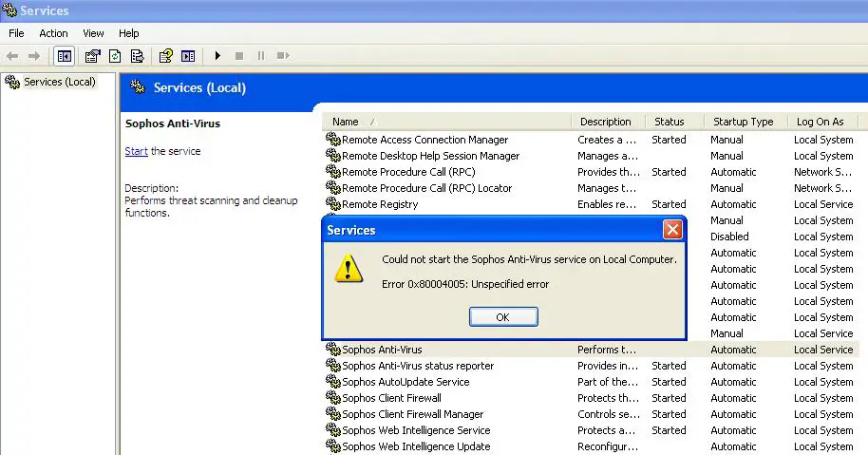Open the View menu
This screenshot has width=868, height=455.
tap(93, 33)
